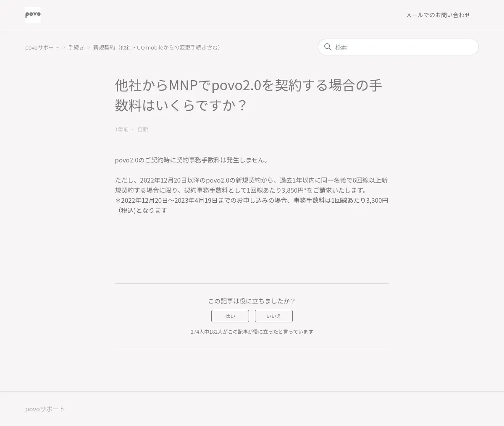Click the footer povoサポート link
The height and width of the screenshot is (426, 504).
45,409
